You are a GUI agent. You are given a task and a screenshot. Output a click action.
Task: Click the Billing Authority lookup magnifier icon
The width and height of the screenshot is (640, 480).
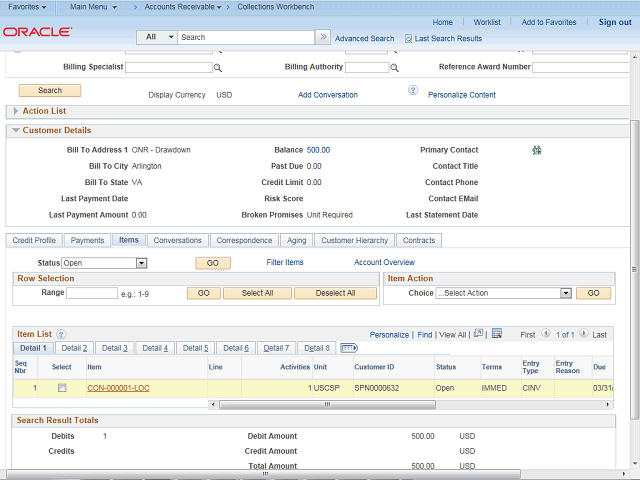coord(395,68)
